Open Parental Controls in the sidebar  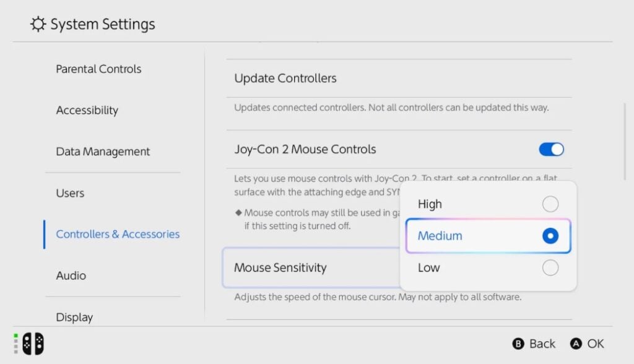pos(98,69)
